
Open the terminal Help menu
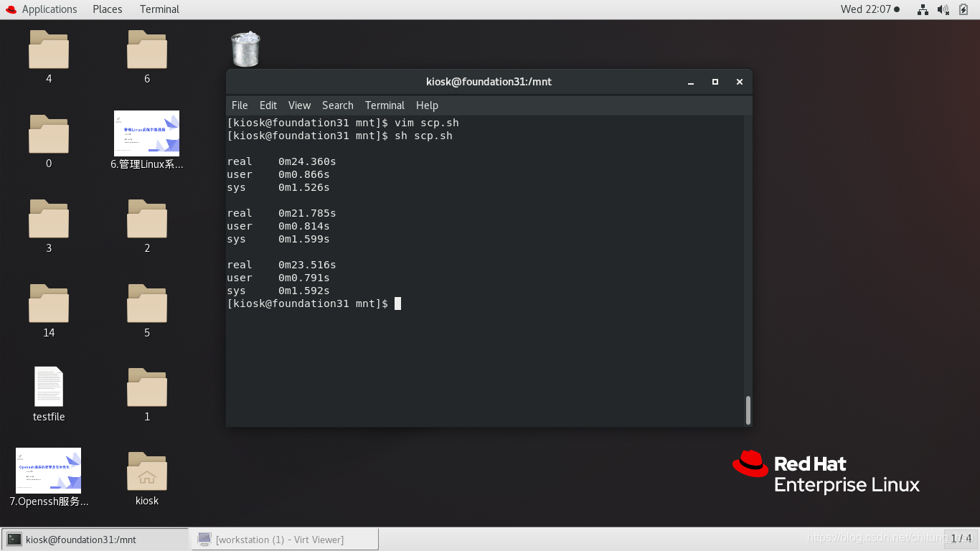click(427, 105)
